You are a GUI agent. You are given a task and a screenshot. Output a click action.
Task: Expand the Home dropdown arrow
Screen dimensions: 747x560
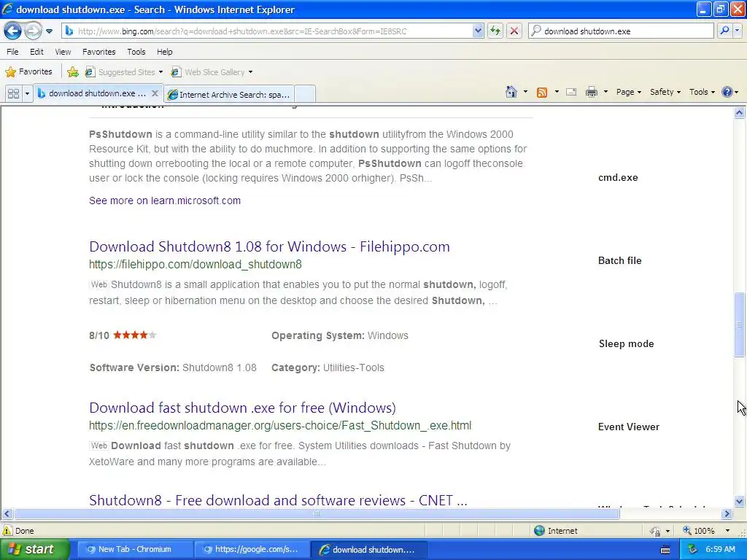point(525,92)
